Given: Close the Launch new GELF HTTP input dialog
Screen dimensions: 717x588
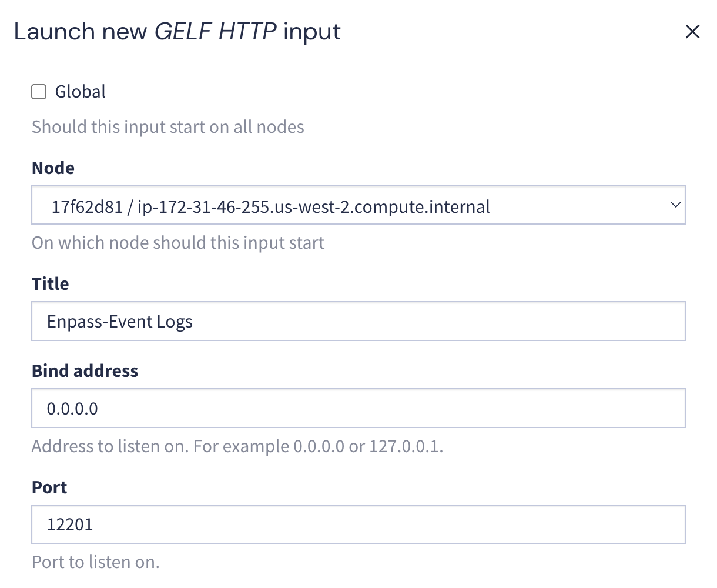Looking at the screenshot, I should [692, 32].
